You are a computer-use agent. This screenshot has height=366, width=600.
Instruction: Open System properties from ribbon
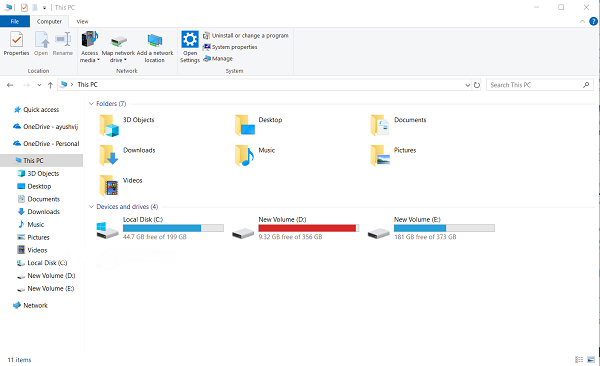point(230,47)
